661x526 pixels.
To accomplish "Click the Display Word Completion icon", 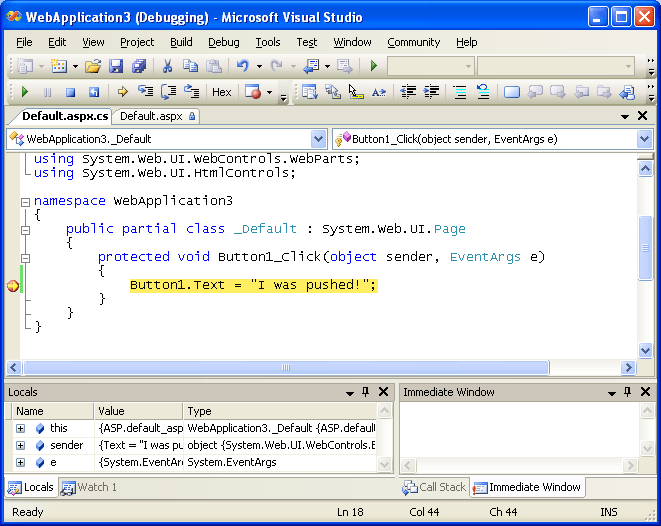I will coord(379,91).
